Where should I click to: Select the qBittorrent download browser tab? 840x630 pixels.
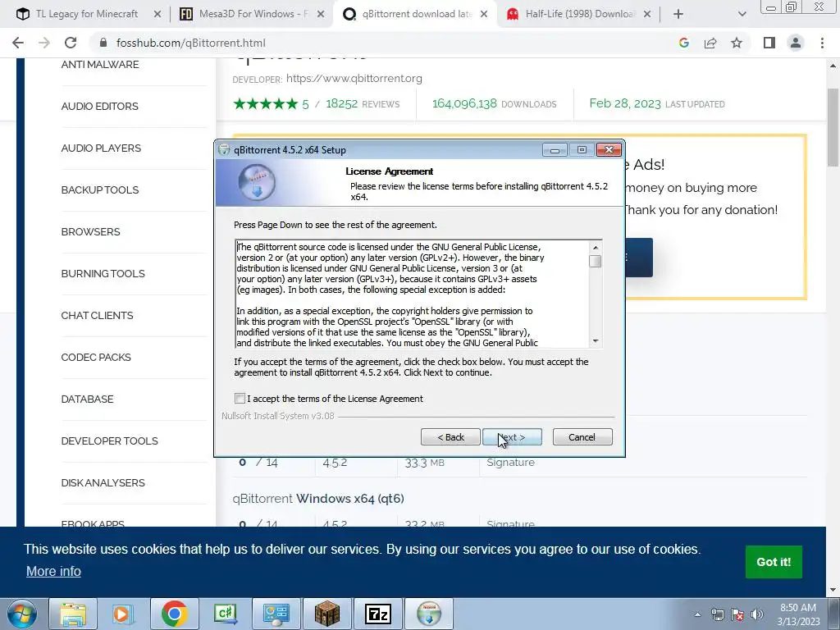point(416,14)
